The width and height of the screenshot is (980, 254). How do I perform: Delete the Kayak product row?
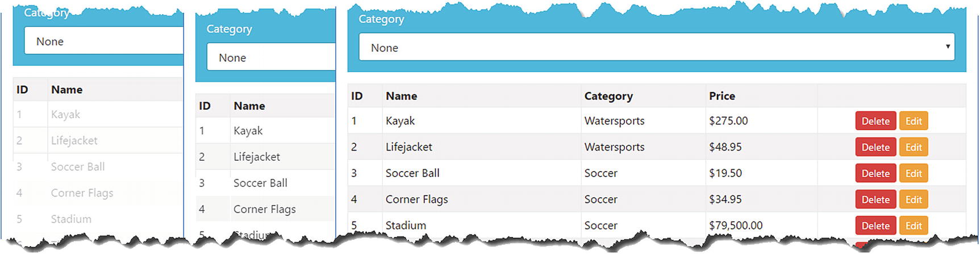coord(875,121)
